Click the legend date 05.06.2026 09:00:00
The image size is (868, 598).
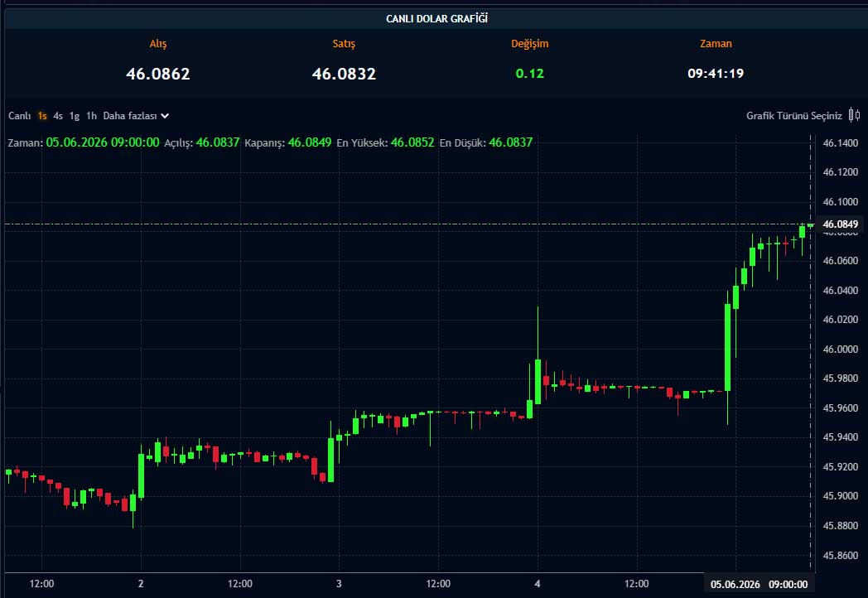click(103, 142)
